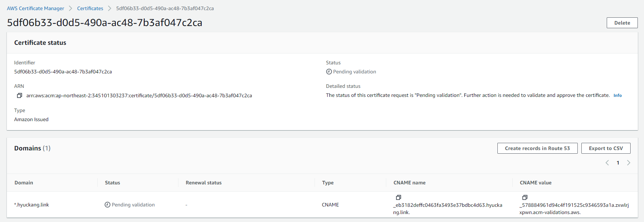
Task: Click the CNAME name column header
Action: [x=409, y=183]
